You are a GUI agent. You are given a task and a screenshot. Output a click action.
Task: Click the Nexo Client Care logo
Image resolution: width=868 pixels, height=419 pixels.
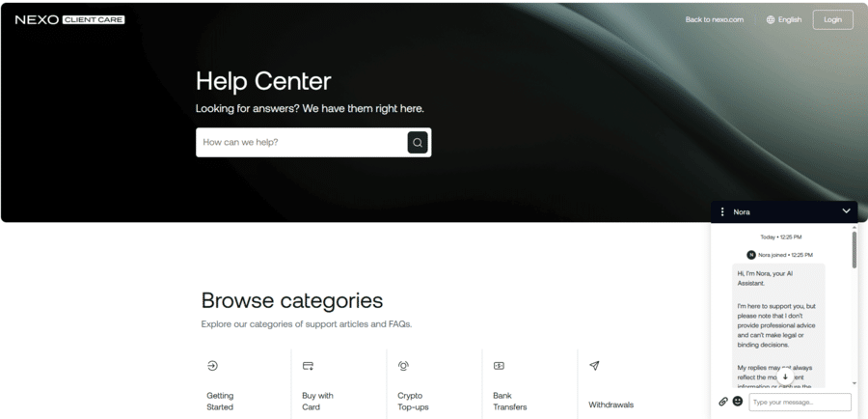(69, 19)
